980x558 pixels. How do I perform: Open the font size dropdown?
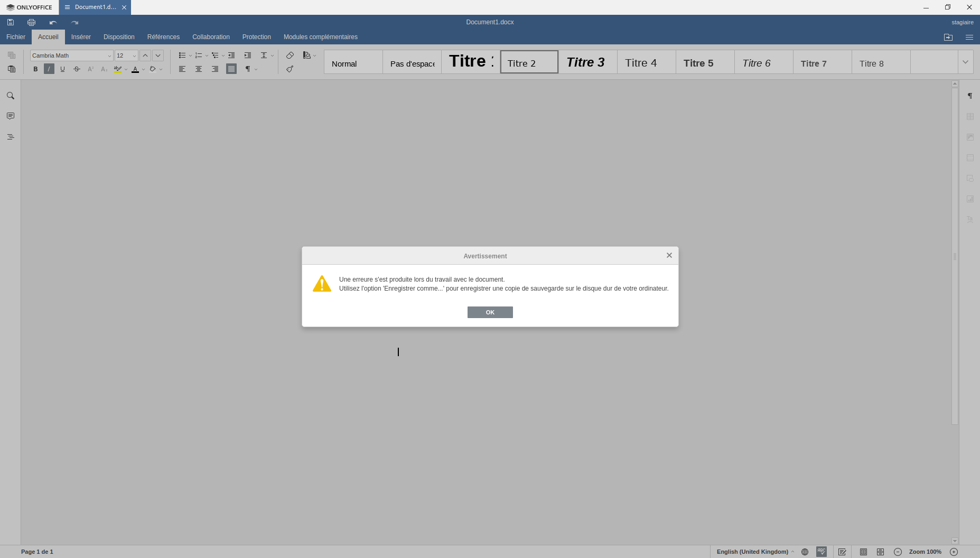[134, 55]
